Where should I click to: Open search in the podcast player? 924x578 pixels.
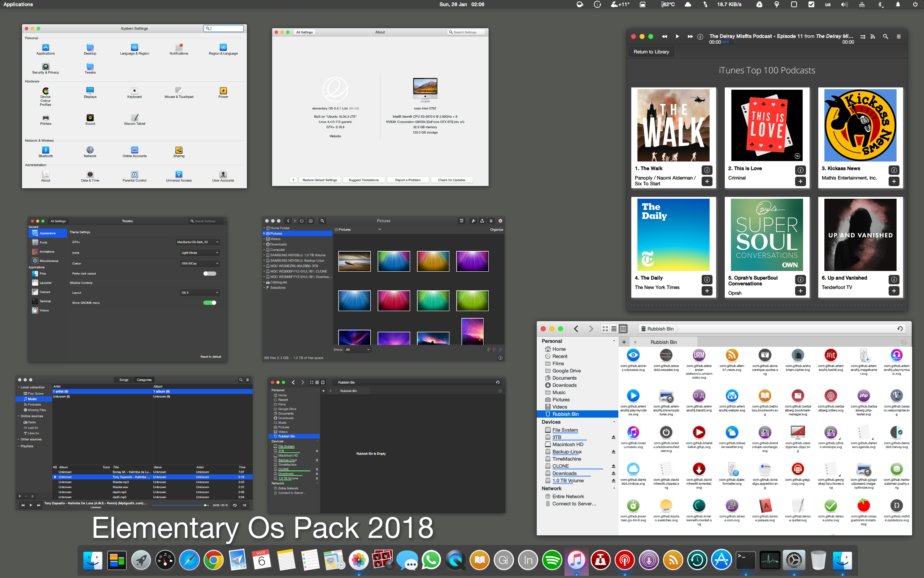click(885, 37)
